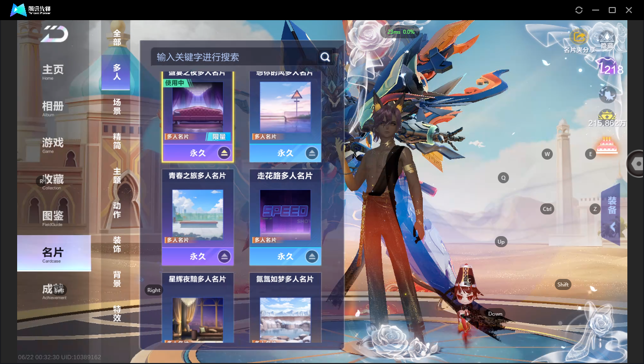Viewport: 644px width, 364px height.
Task: Click the D logo at top left
Action: click(x=54, y=34)
